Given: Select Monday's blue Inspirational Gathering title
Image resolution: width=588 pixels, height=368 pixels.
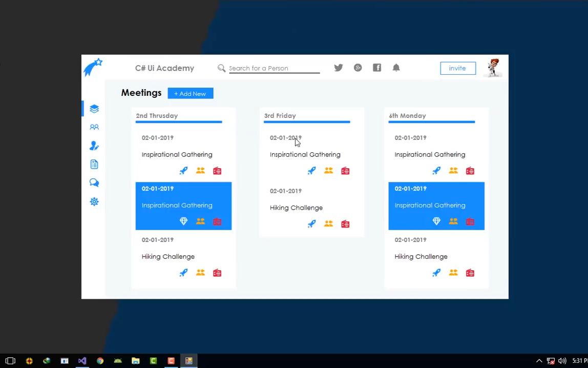Looking at the screenshot, I should pos(430,205).
